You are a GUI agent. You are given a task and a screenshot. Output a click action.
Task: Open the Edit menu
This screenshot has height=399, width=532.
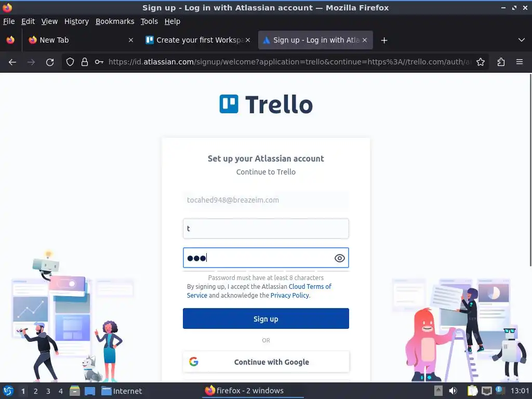coord(28,21)
